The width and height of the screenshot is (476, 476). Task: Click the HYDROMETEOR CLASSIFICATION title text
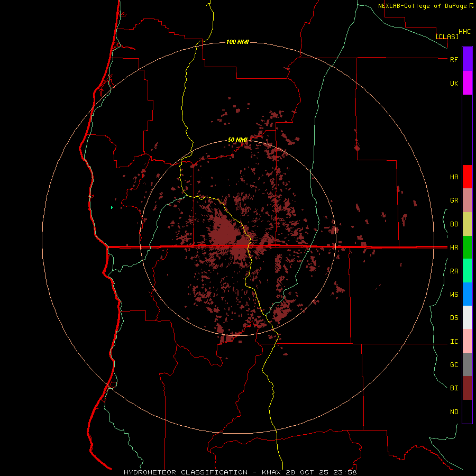186,472
